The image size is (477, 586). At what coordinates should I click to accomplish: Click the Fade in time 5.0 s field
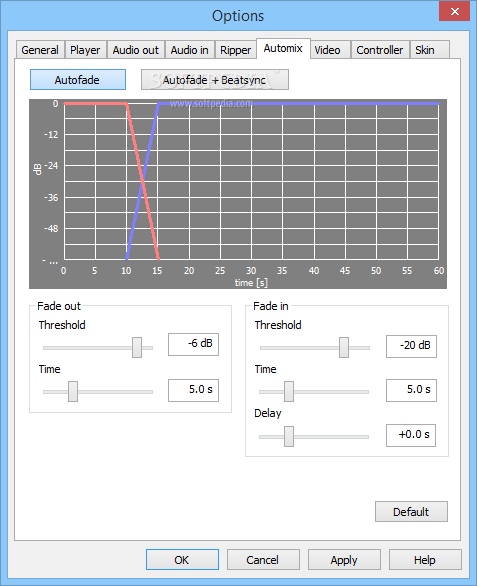(411, 390)
